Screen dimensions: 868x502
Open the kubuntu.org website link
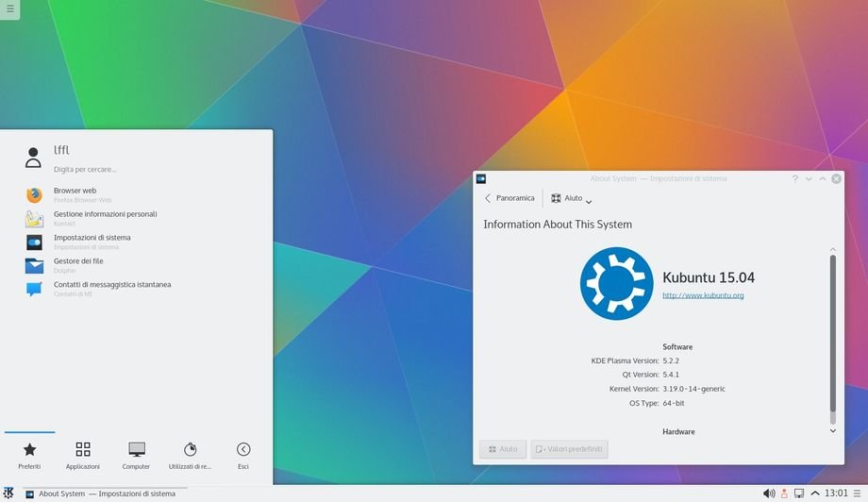[x=703, y=295]
